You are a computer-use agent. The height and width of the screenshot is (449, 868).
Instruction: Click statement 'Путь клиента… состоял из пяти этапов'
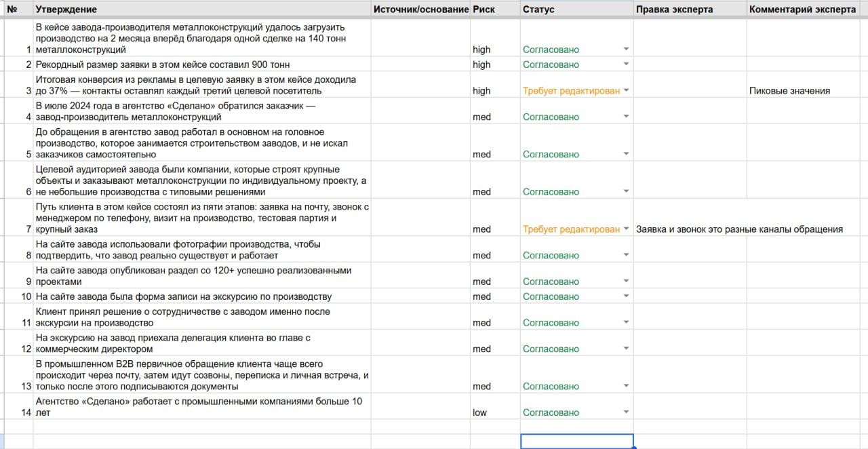click(x=202, y=218)
